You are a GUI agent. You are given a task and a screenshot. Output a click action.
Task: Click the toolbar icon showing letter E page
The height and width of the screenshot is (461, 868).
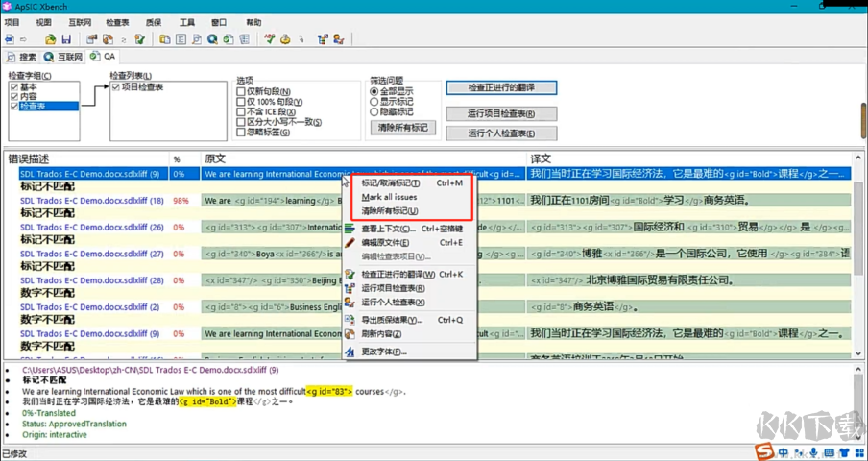181,39
